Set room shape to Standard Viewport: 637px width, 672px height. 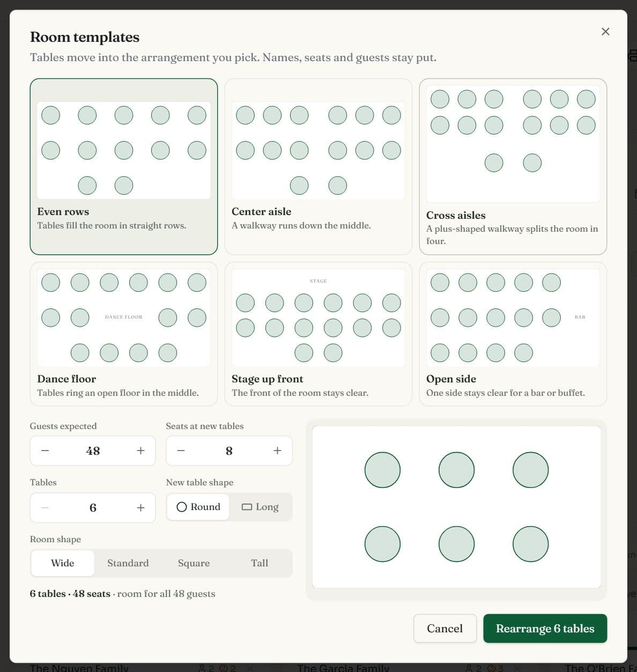pyautogui.click(x=128, y=563)
